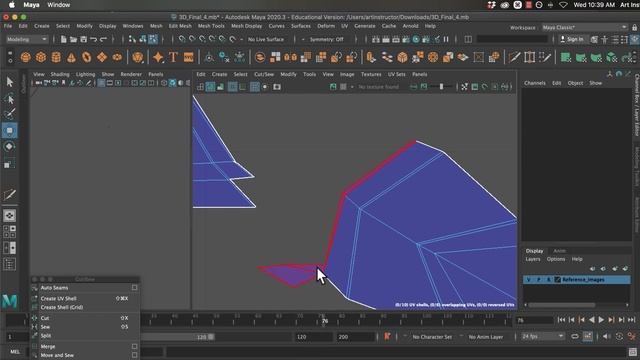This screenshot has height=360, width=640.
Task: Toggle playback P of Reference_images layer
Action: [x=538, y=280]
